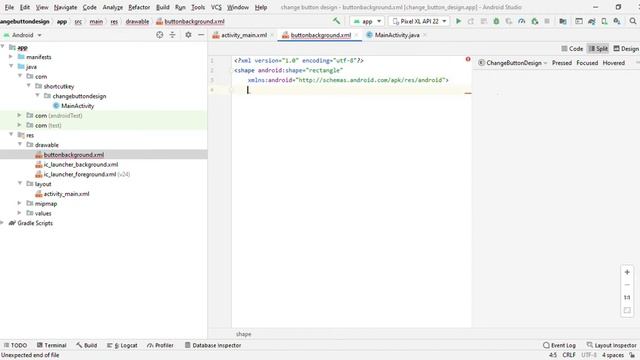Click the Search Everywhere magnifier icon
Screen dimensions: 640x360
point(633,21)
